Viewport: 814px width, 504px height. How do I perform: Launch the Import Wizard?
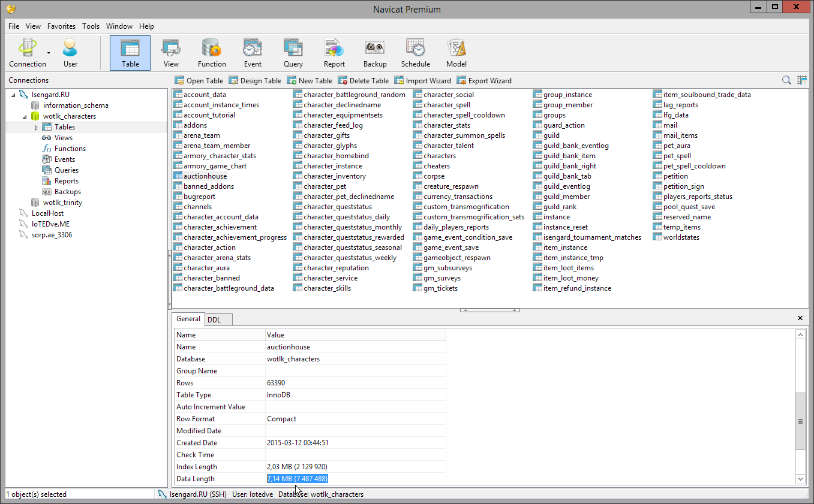pyautogui.click(x=422, y=80)
